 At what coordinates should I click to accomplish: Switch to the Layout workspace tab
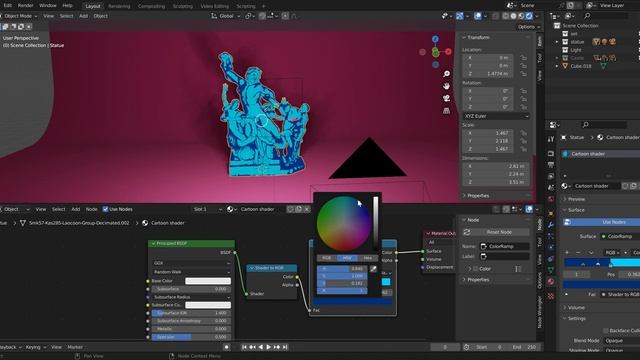pyautogui.click(x=93, y=6)
